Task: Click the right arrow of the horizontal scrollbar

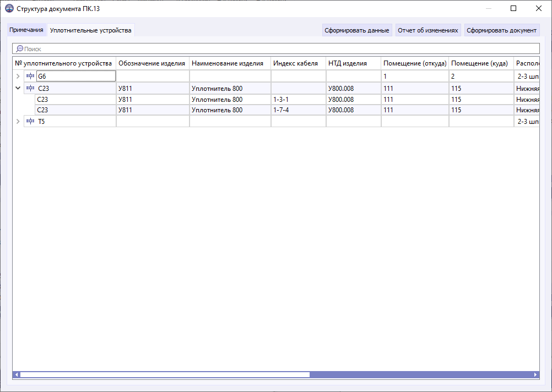Action: 535,374
